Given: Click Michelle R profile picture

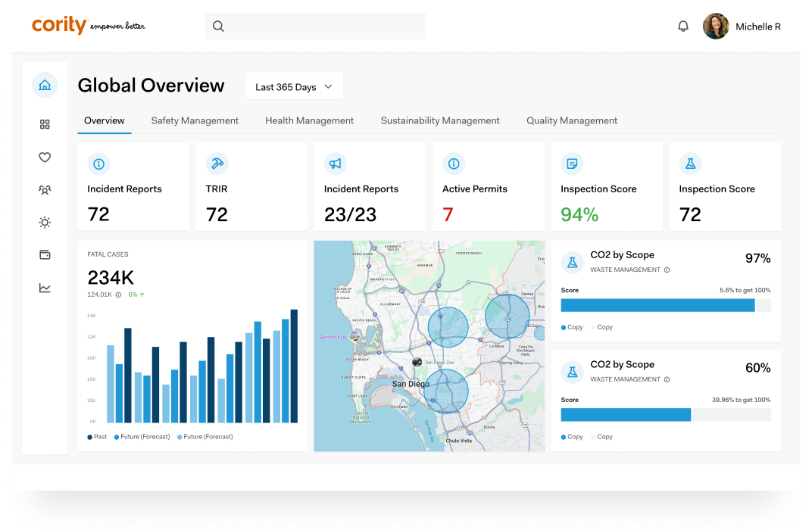Looking at the screenshot, I should click(715, 25).
